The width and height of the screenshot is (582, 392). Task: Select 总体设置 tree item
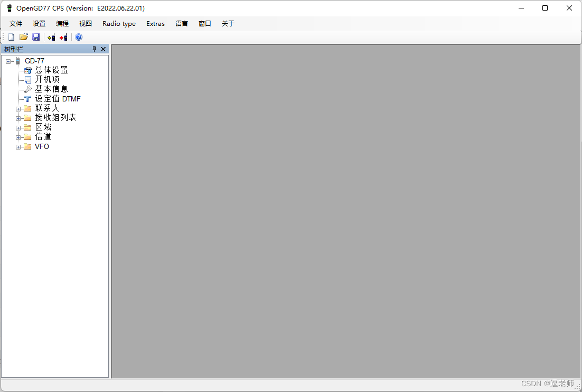tap(52, 70)
